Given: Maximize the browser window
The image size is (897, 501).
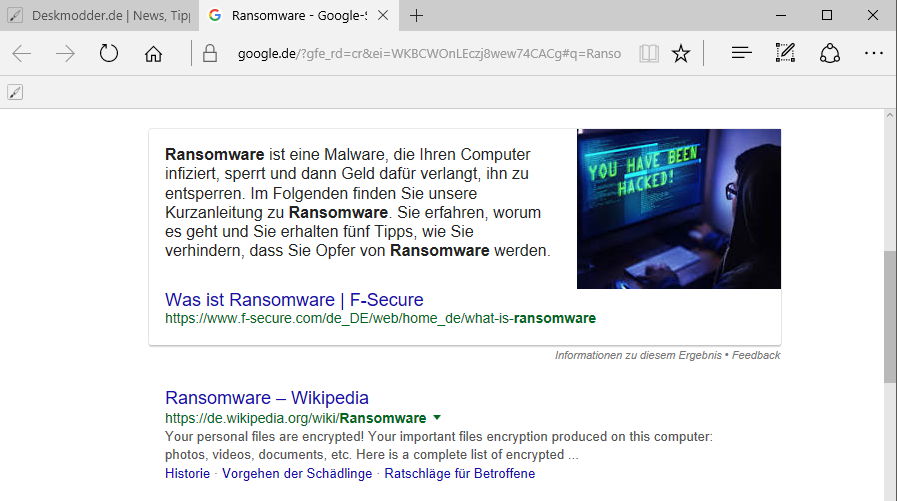Looking at the screenshot, I should click(x=827, y=15).
